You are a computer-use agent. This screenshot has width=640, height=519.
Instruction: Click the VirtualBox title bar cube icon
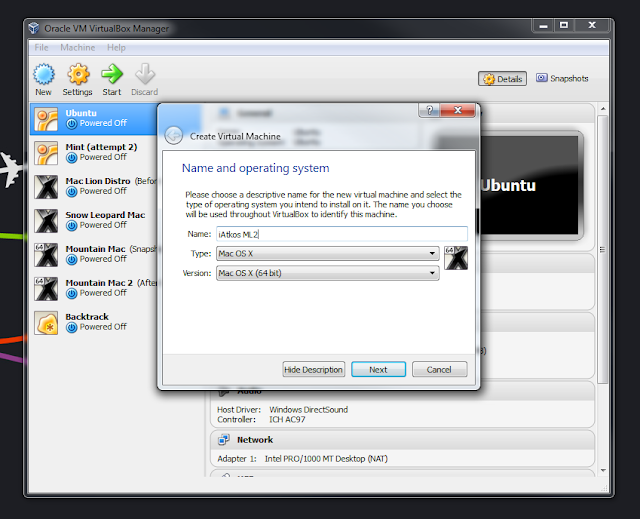pyautogui.click(x=34, y=28)
